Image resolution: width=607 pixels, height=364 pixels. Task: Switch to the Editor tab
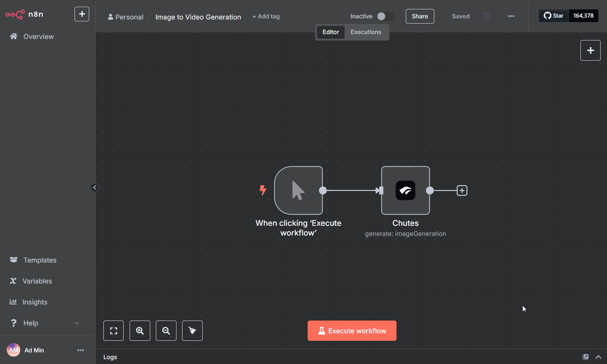tap(330, 32)
